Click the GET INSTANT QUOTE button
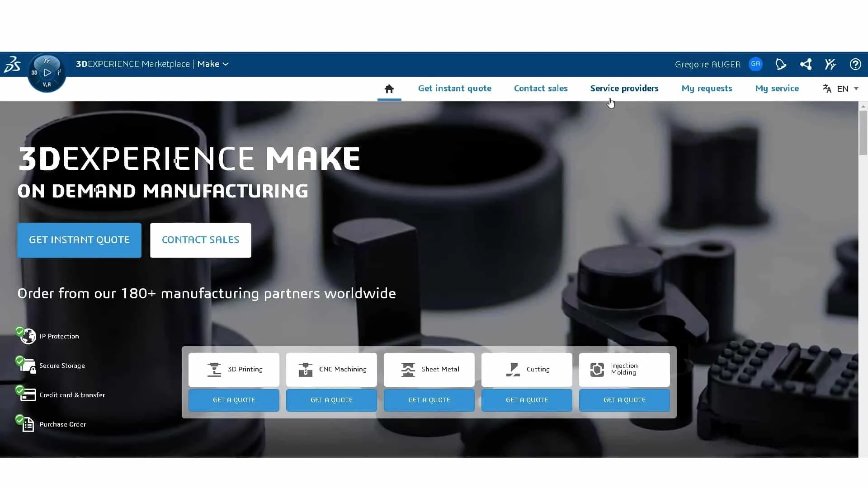 click(79, 240)
